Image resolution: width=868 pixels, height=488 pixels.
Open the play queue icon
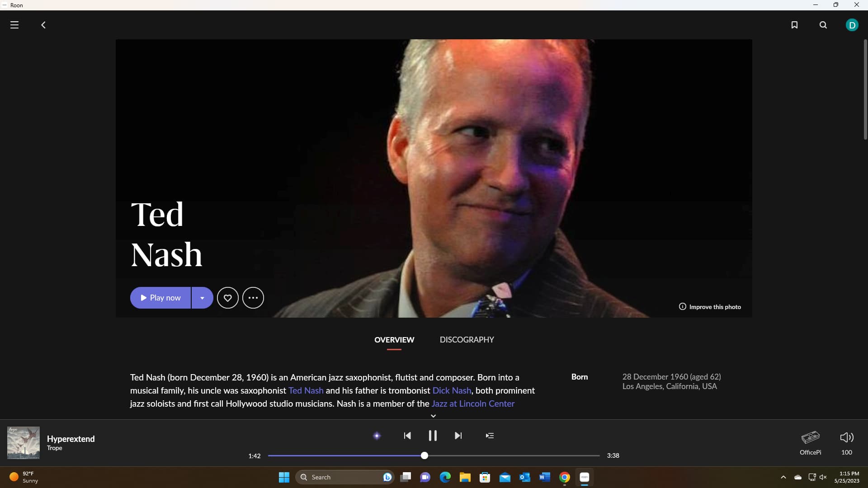point(490,436)
